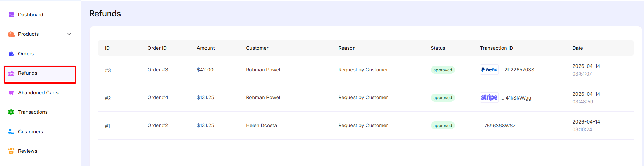Click the Customers people icon
The width and height of the screenshot is (644, 166).
(x=11, y=132)
